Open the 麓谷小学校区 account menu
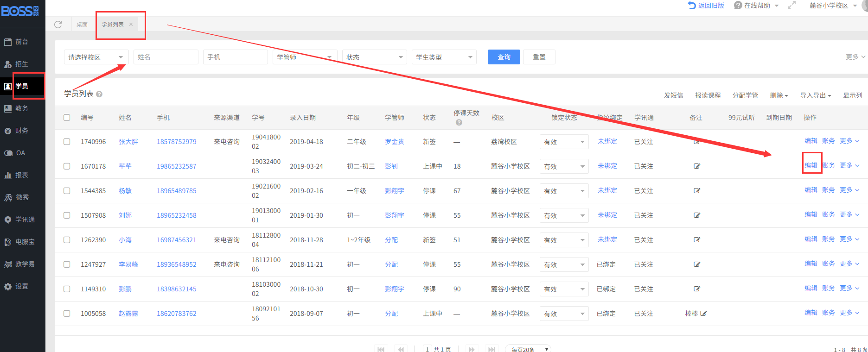This screenshot has width=868, height=352. point(833,6)
